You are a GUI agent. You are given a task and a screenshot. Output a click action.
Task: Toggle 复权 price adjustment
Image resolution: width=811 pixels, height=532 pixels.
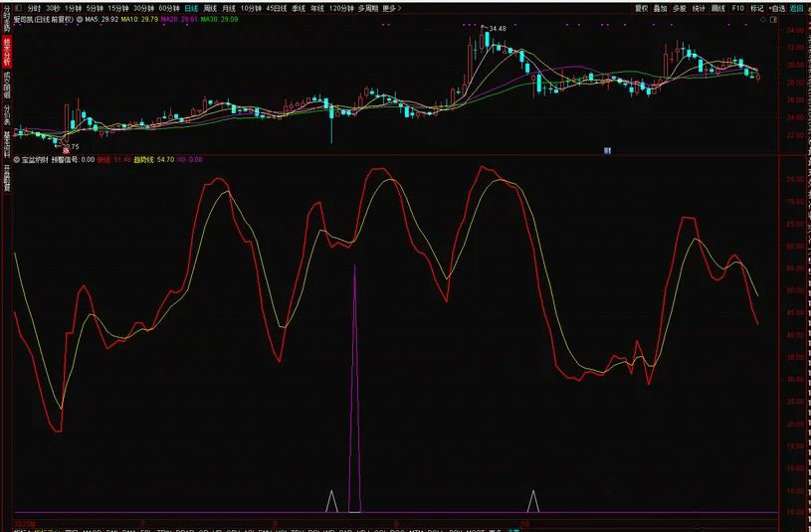pyautogui.click(x=641, y=7)
